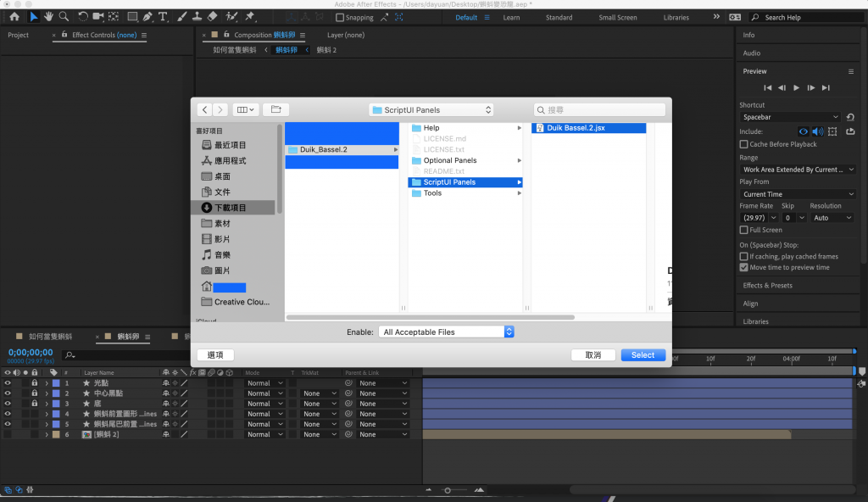Select the Type tool
The image size is (868, 502).
163,17
